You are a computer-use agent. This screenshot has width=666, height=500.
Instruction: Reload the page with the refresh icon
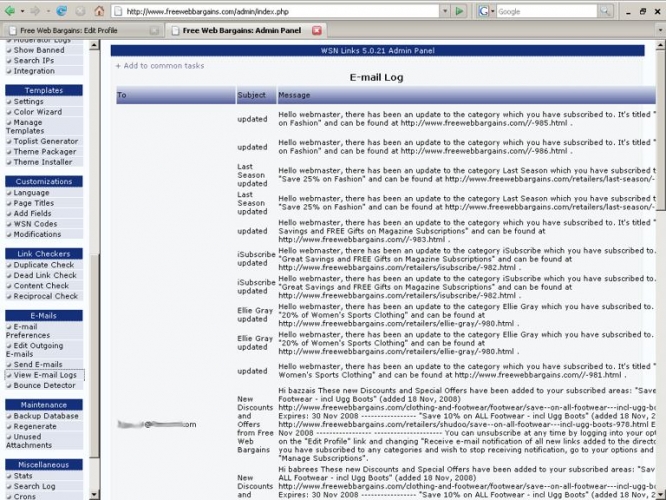click(62, 11)
